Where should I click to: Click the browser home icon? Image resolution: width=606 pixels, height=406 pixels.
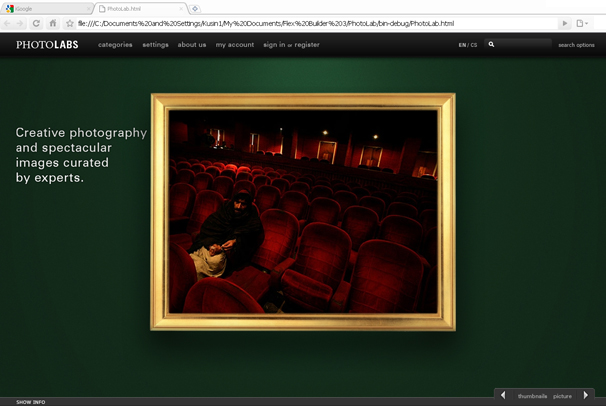pos(53,23)
